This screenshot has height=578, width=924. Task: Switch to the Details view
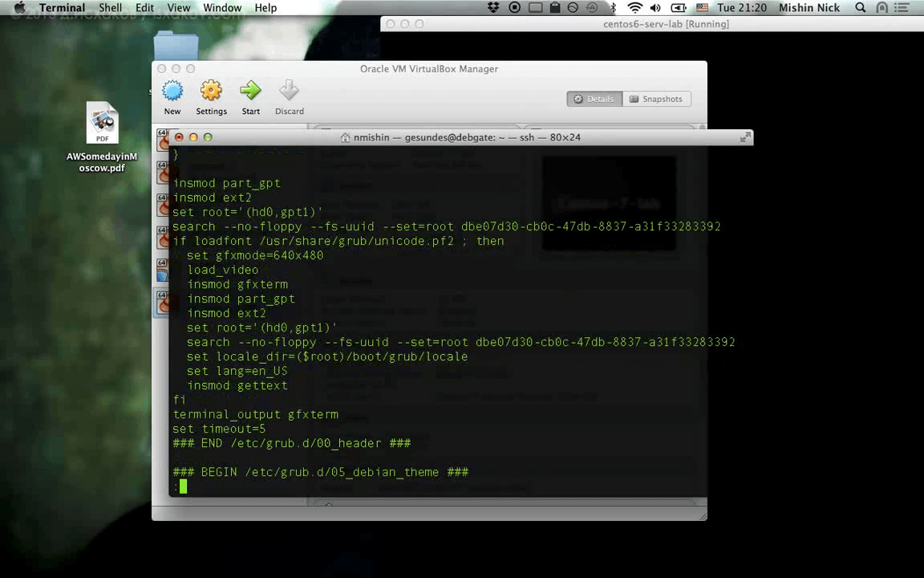[594, 99]
